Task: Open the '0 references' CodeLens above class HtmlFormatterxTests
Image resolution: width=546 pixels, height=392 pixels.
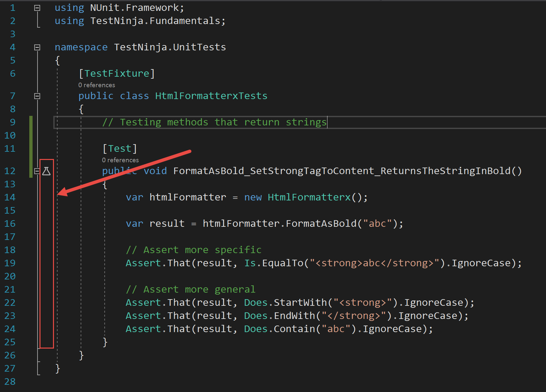Action: click(x=97, y=85)
